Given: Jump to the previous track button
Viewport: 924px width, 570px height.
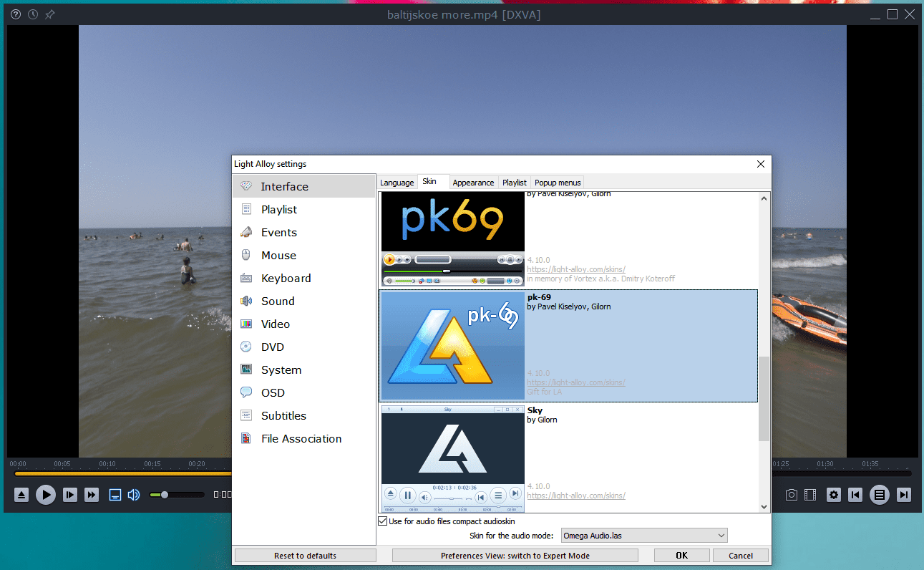Looking at the screenshot, I should pyautogui.click(x=855, y=495).
